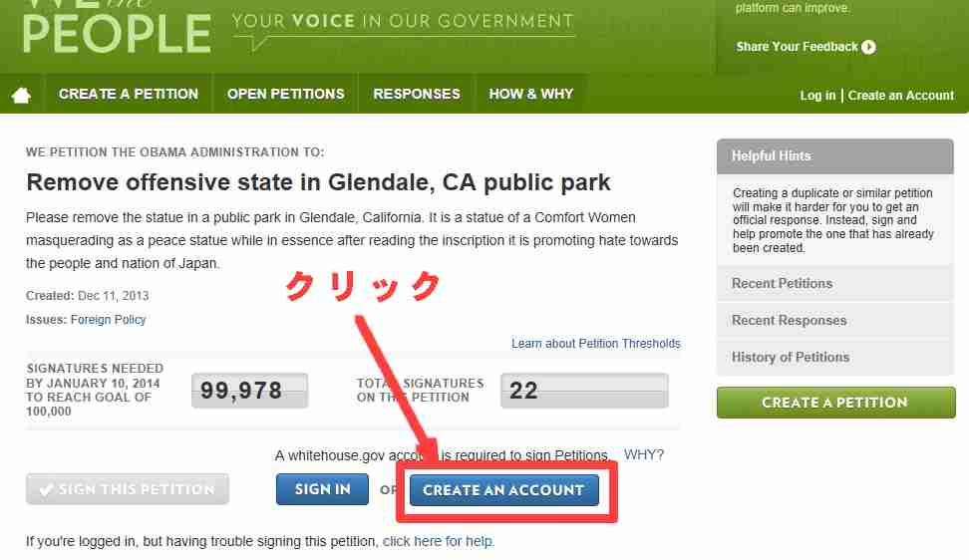Click Create an Account link in header
The height and width of the screenshot is (560, 969).
pos(901,96)
